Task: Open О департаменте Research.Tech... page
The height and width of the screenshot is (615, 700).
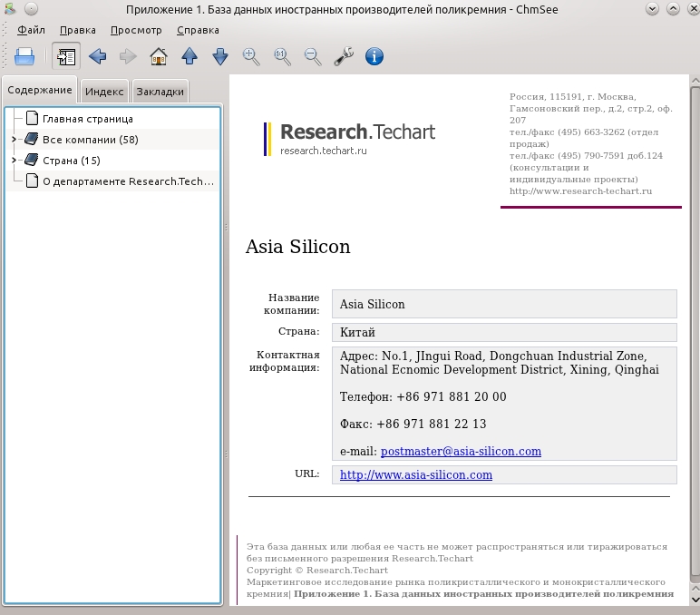Action: tap(128, 181)
